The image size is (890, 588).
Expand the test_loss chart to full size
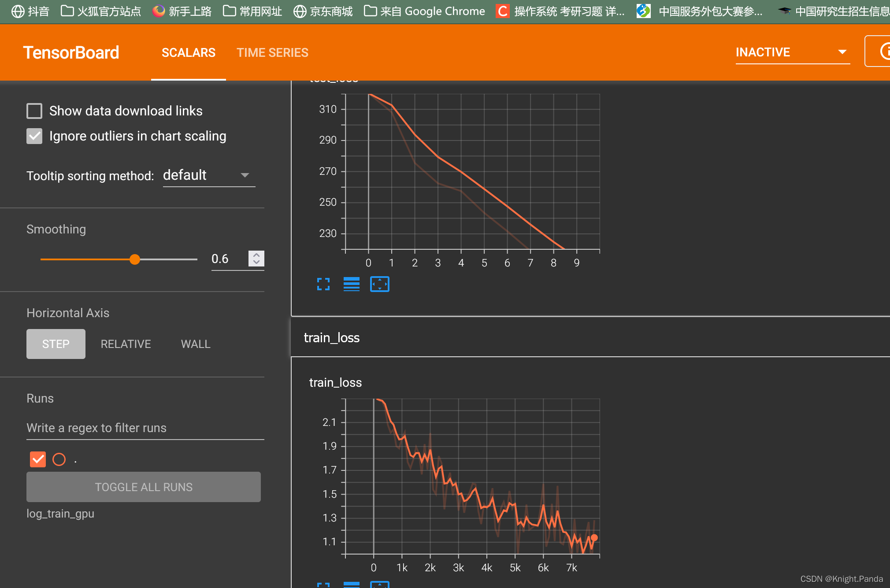click(323, 284)
